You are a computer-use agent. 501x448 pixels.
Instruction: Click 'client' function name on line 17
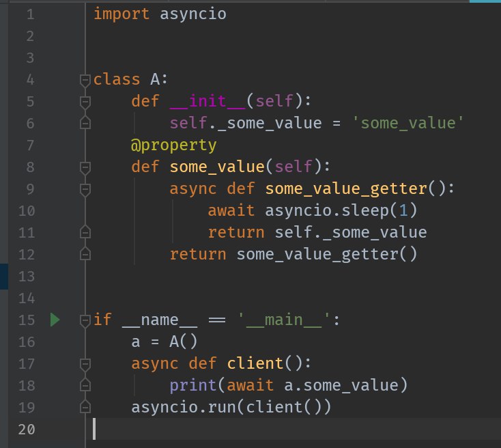click(x=255, y=363)
